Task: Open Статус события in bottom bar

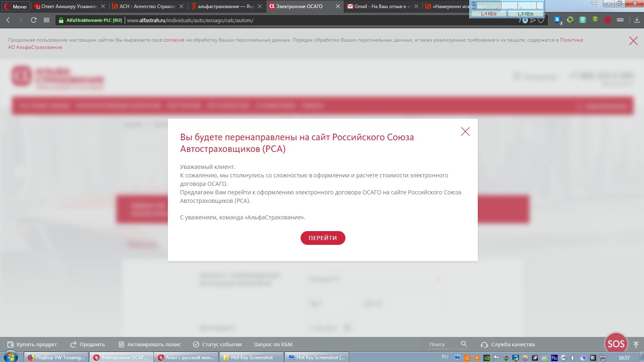Action: 217,345
